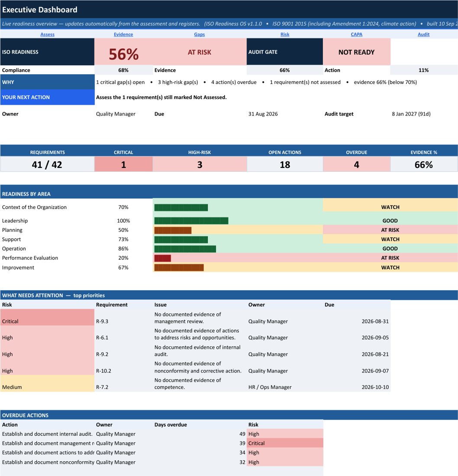Image resolution: width=458 pixels, height=476 pixels.
Task: Click the OVERDUE ACTIONS section header
Action: (x=229, y=415)
